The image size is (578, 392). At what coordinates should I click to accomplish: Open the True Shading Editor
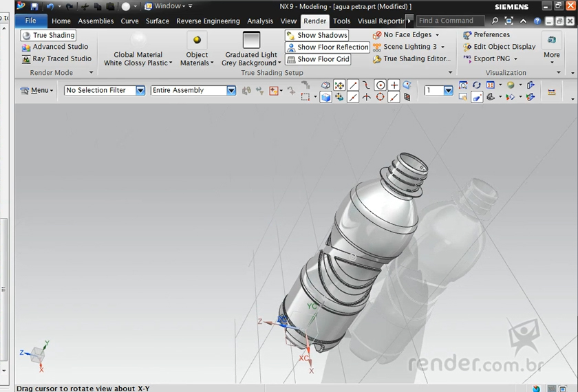411,59
